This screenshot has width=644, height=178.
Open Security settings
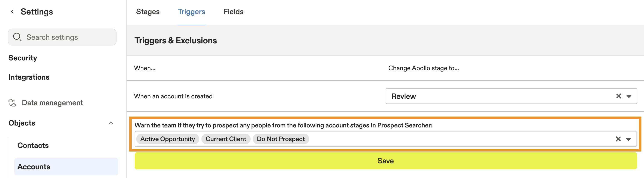click(x=23, y=58)
